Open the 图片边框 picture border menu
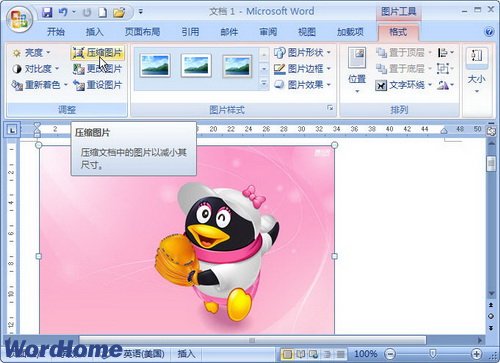500x363 pixels. coord(302,69)
